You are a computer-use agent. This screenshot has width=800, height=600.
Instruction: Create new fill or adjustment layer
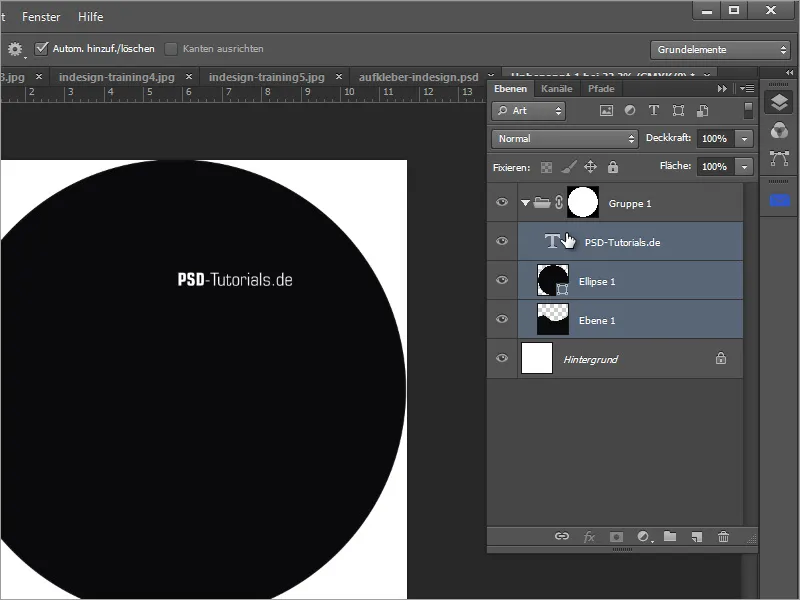point(644,537)
